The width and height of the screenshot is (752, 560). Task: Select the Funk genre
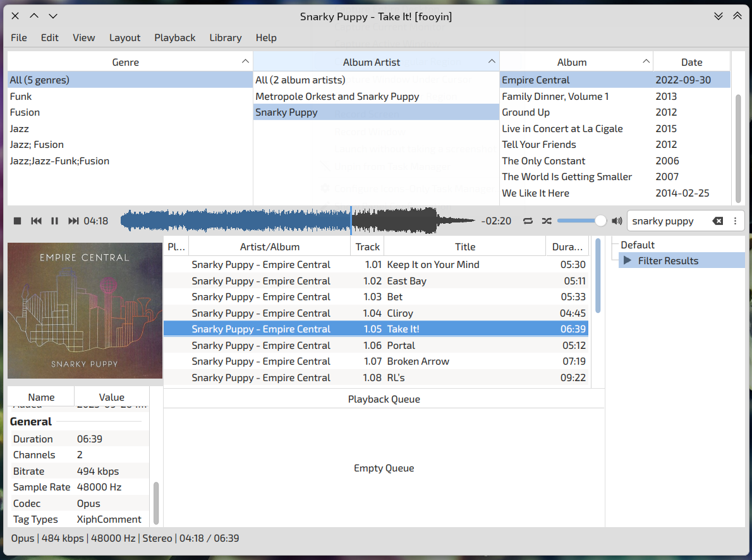pos(130,96)
